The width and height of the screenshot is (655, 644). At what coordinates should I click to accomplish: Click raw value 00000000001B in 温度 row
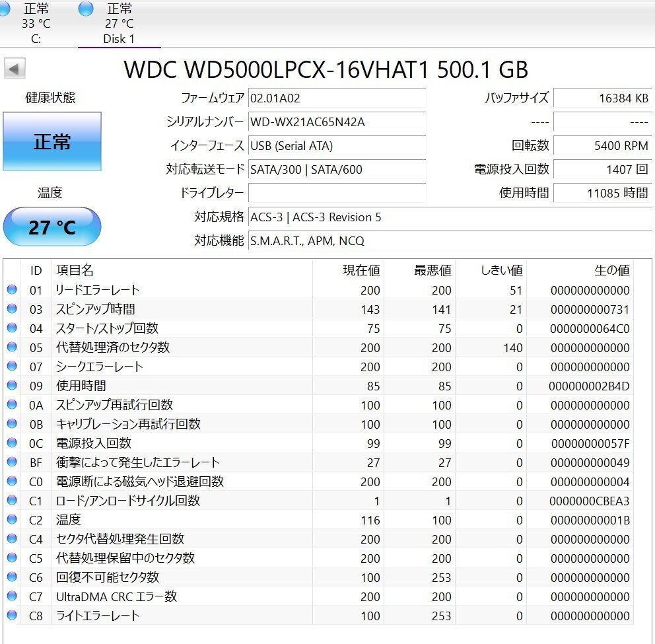click(590, 520)
